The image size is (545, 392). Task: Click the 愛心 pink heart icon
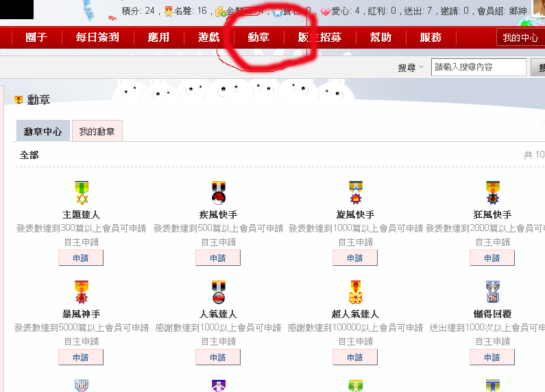[x=325, y=12]
